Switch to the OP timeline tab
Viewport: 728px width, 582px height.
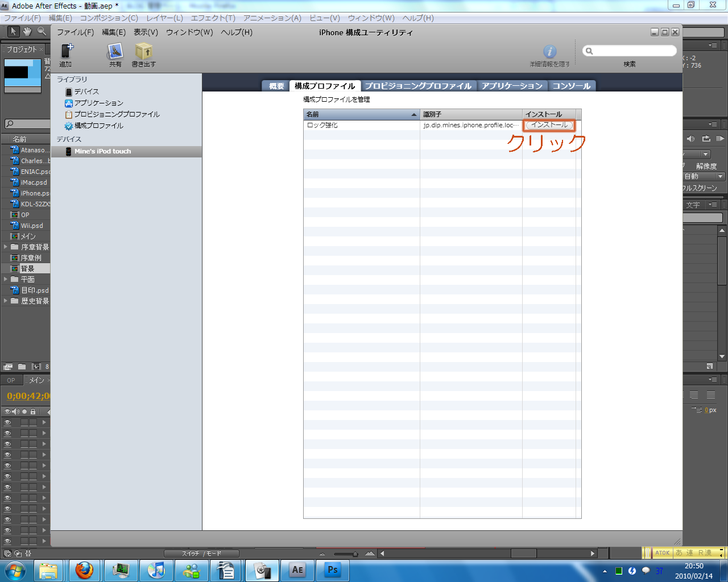[11, 380]
